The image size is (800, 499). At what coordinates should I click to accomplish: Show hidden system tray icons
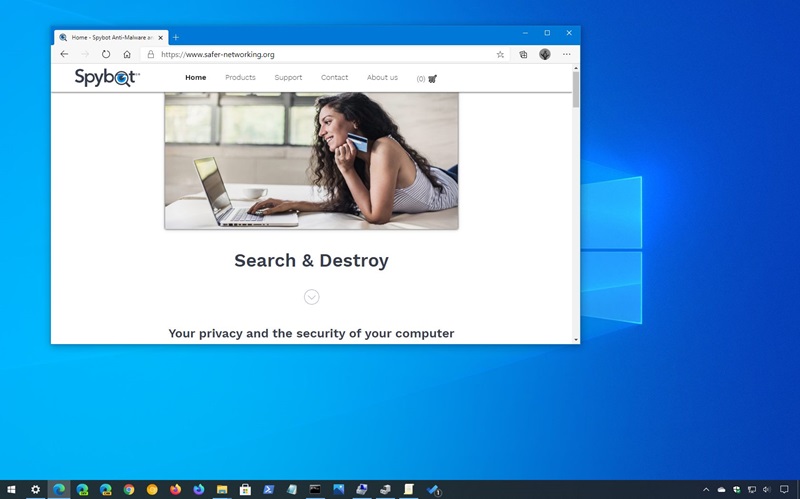(706, 490)
